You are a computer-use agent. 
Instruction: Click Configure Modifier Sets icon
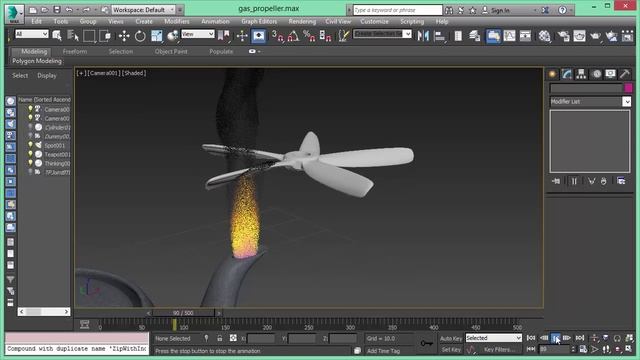point(621,181)
